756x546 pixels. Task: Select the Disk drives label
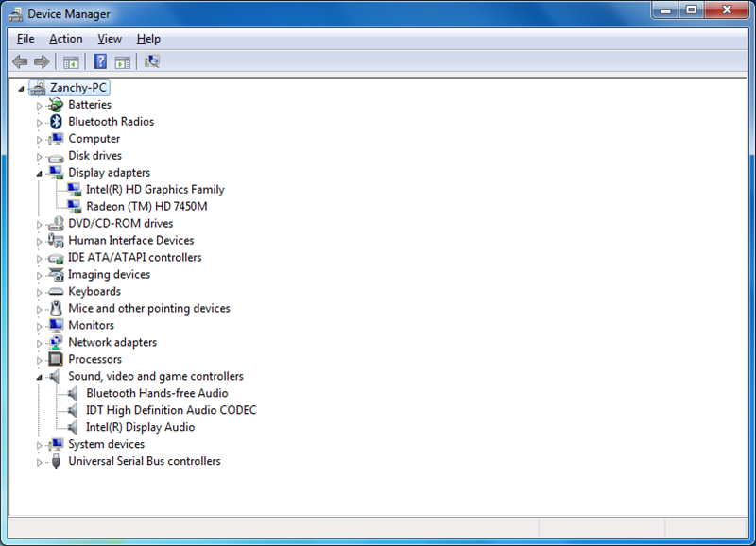coord(95,156)
